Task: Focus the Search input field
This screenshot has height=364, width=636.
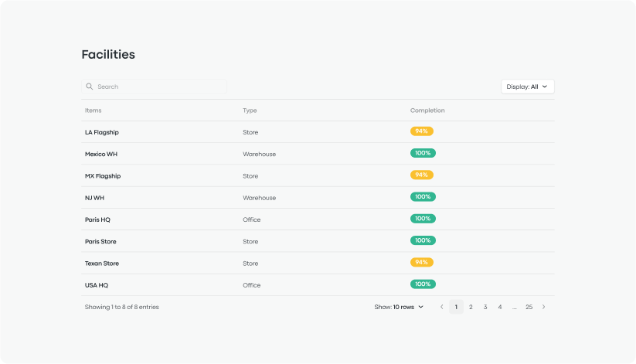Action: click(158, 87)
